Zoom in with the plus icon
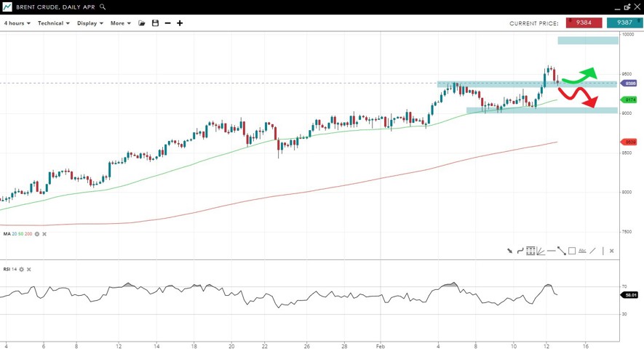The width and height of the screenshot is (644, 351). click(180, 23)
